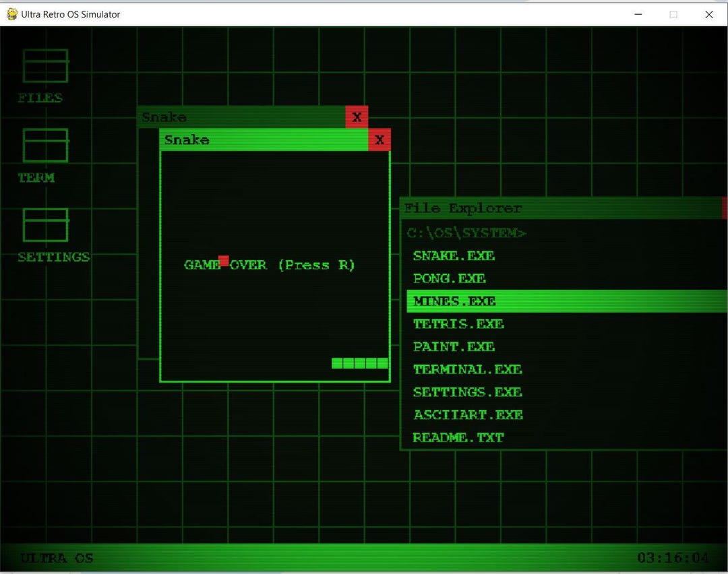This screenshot has height=574, width=728.
Task: Close the background Snake window
Action: click(357, 117)
